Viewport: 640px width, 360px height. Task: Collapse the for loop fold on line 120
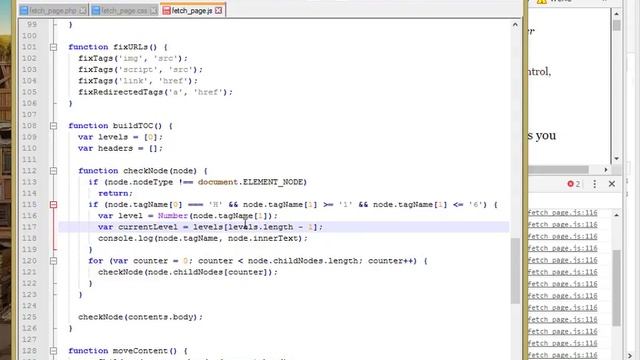click(53, 261)
